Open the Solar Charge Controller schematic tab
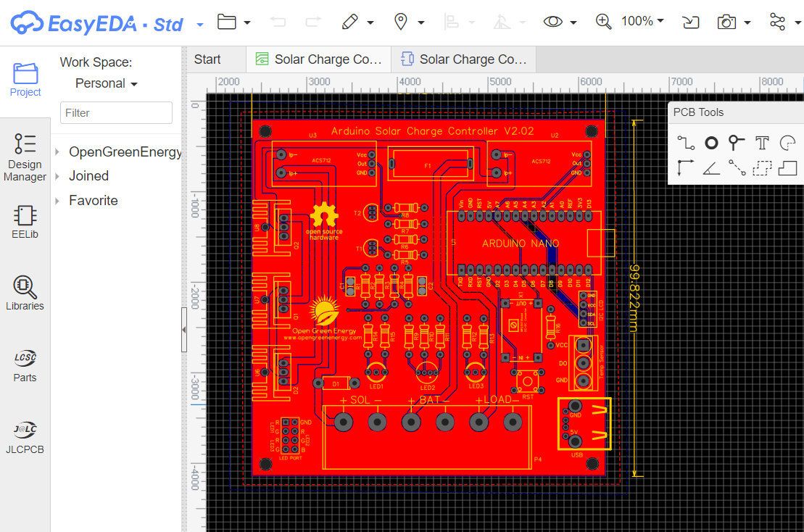This screenshot has width=804, height=532. [x=319, y=59]
